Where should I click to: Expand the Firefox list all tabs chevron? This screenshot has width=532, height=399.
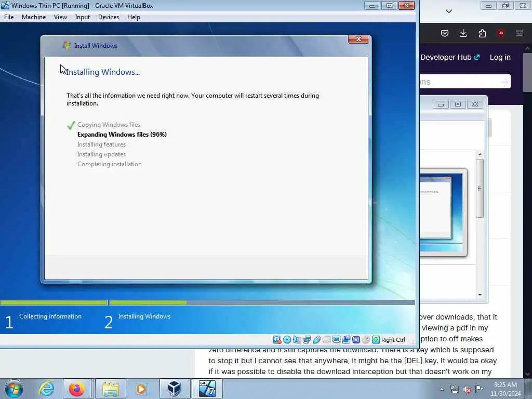449,11
